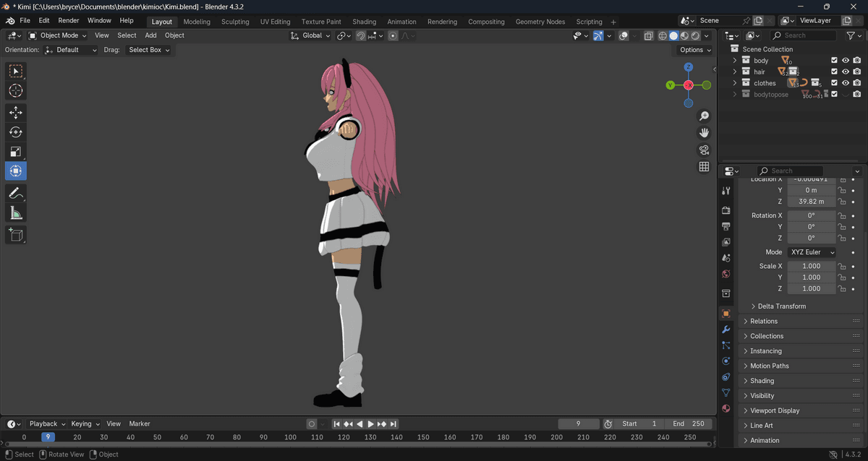Open the Object Mode dropdown
Image resolution: width=868 pixels, height=461 pixels.
[x=57, y=35]
